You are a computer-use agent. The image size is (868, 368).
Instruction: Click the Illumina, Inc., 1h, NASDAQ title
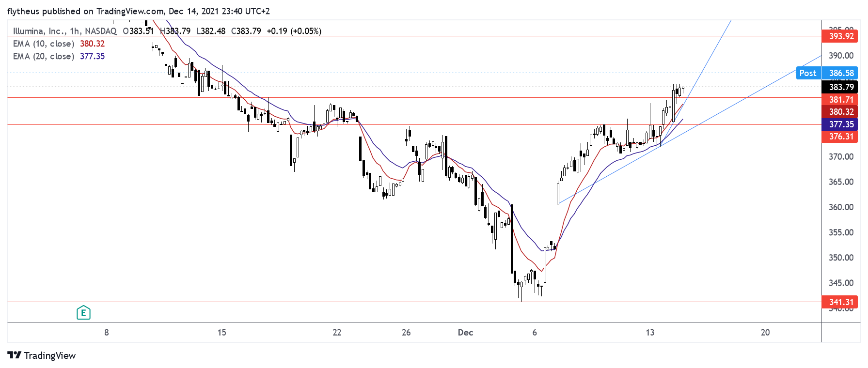pyautogui.click(x=65, y=31)
